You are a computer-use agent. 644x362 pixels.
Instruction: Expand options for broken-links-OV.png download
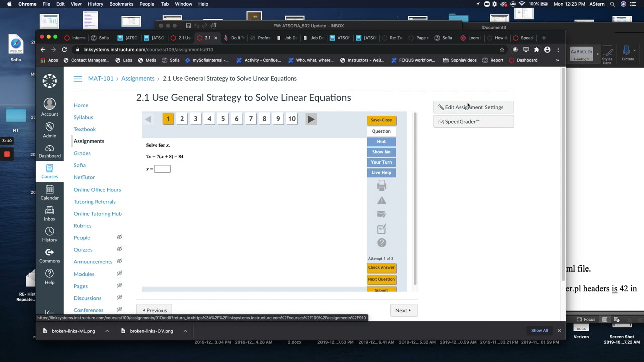pos(185,331)
